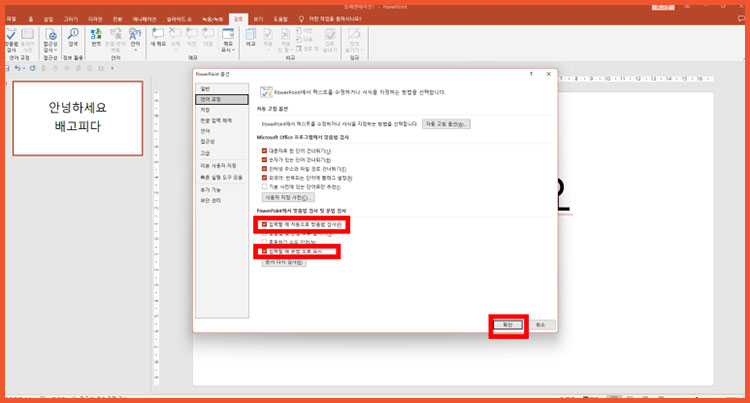Click Recheck Document (문서 다시 검사) button
The image size is (750, 403).
click(x=284, y=262)
